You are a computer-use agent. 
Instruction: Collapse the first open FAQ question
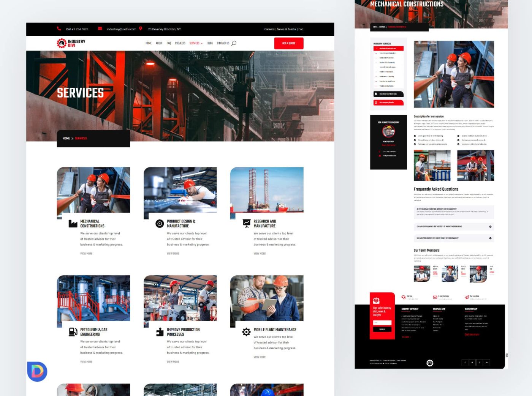tap(454, 212)
